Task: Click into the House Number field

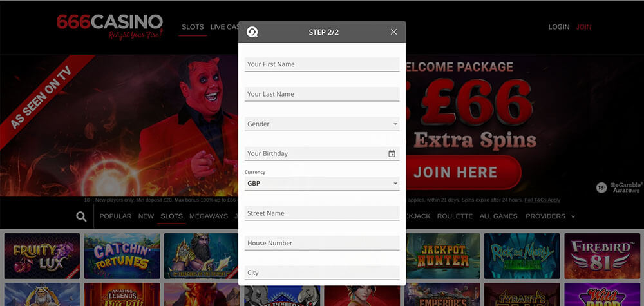Action: [322, 243]
